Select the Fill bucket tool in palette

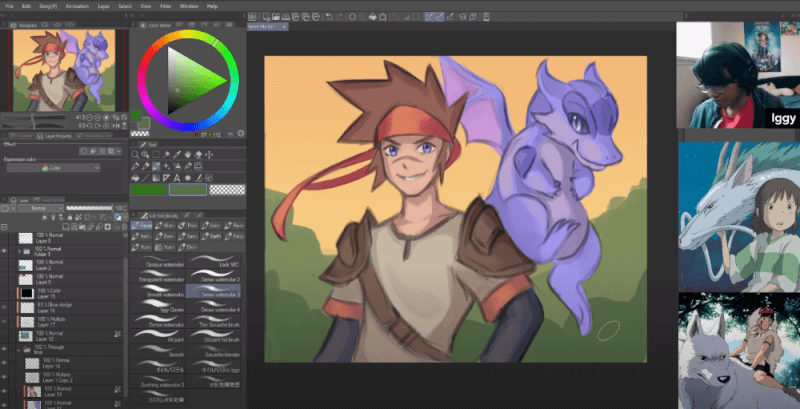(135, 178)
